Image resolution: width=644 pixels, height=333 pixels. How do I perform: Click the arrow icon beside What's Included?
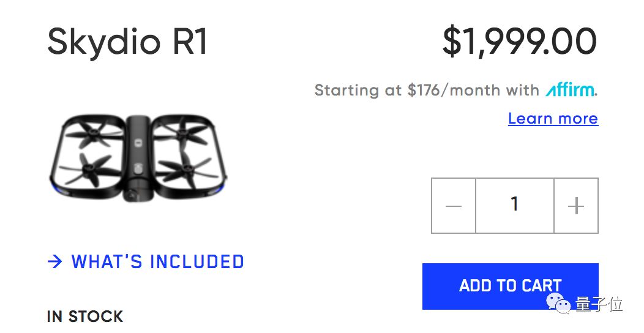point(55,262)
